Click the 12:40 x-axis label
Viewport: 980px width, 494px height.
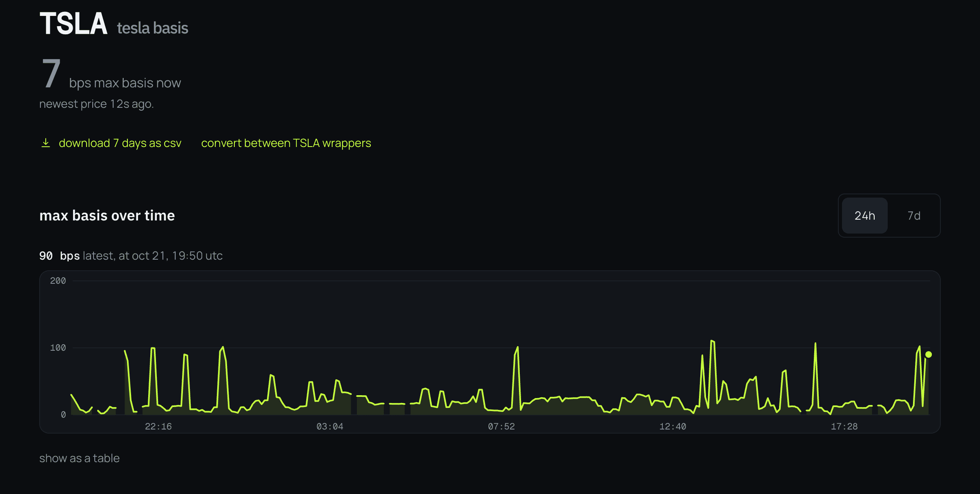673,426
